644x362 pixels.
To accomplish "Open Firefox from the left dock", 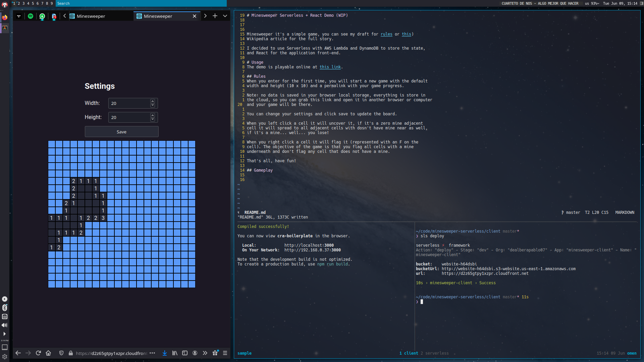I will coord(5,17).
